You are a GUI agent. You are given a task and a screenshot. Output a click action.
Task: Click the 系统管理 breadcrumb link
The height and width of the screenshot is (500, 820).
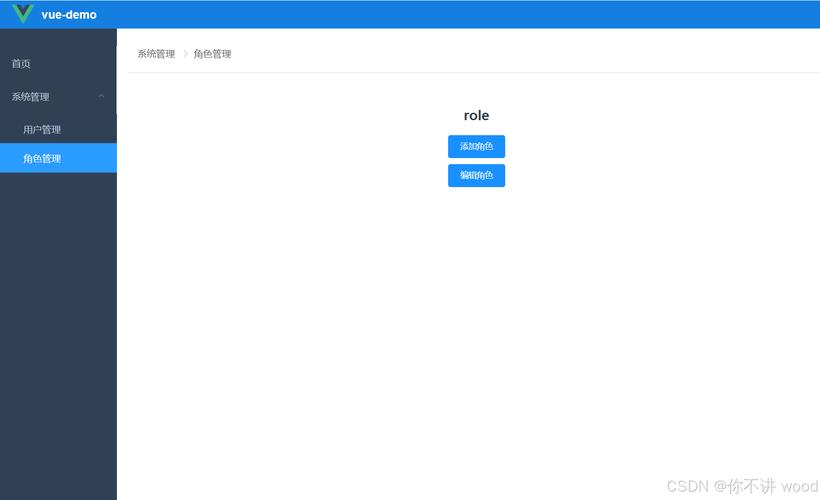(156, 54)
